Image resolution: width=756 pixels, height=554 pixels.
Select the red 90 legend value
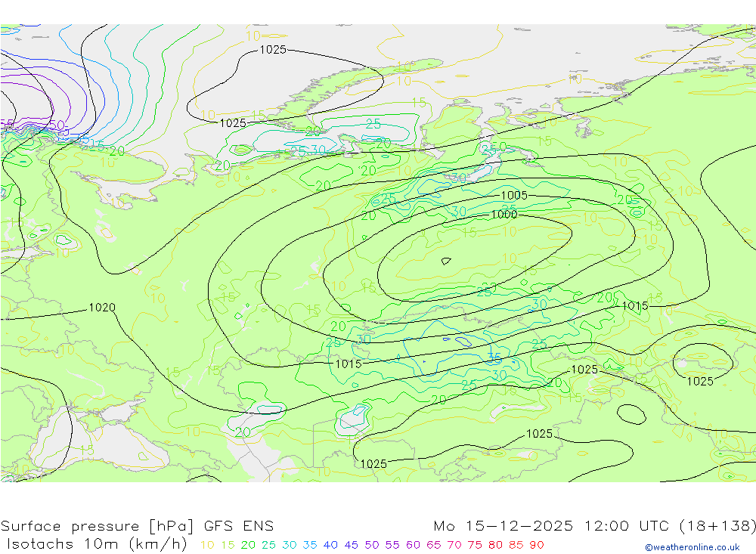tap(537, 546)
